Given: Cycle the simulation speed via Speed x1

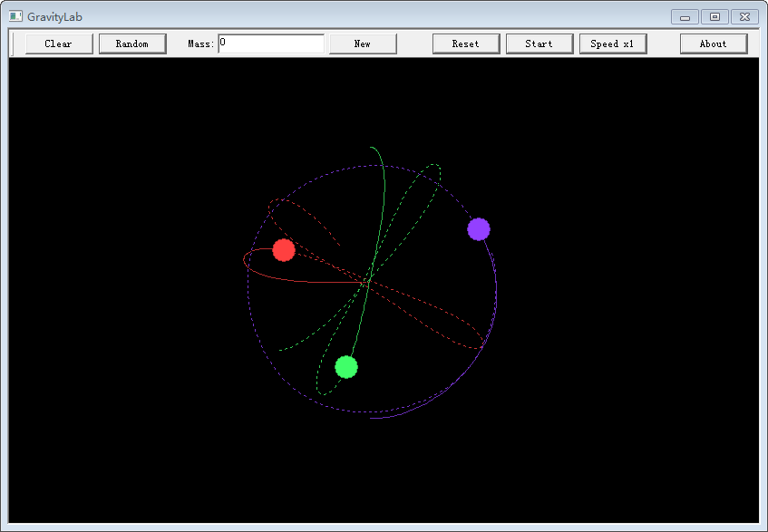Looking at the screenshot, I should pyautogui.click(x=613, y=43).
